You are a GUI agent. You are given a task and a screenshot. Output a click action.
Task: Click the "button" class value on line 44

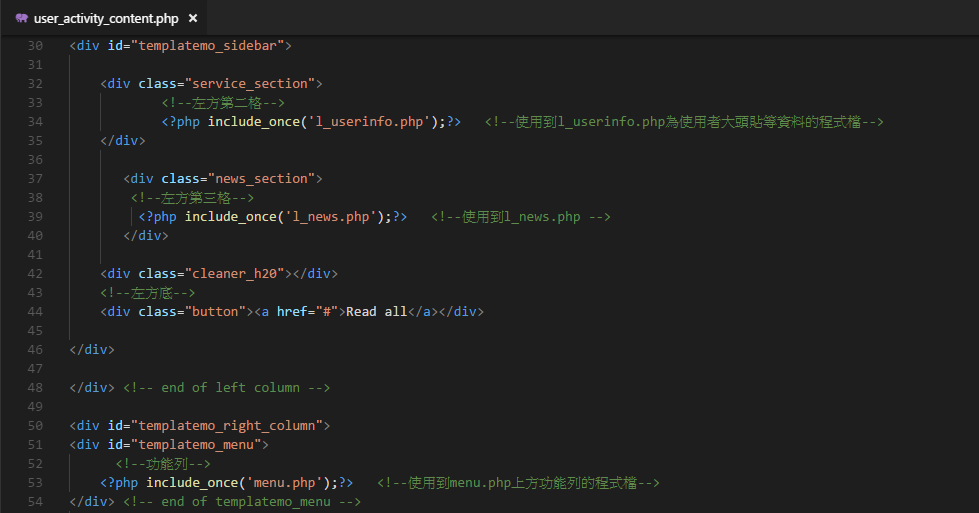[215, 311]
